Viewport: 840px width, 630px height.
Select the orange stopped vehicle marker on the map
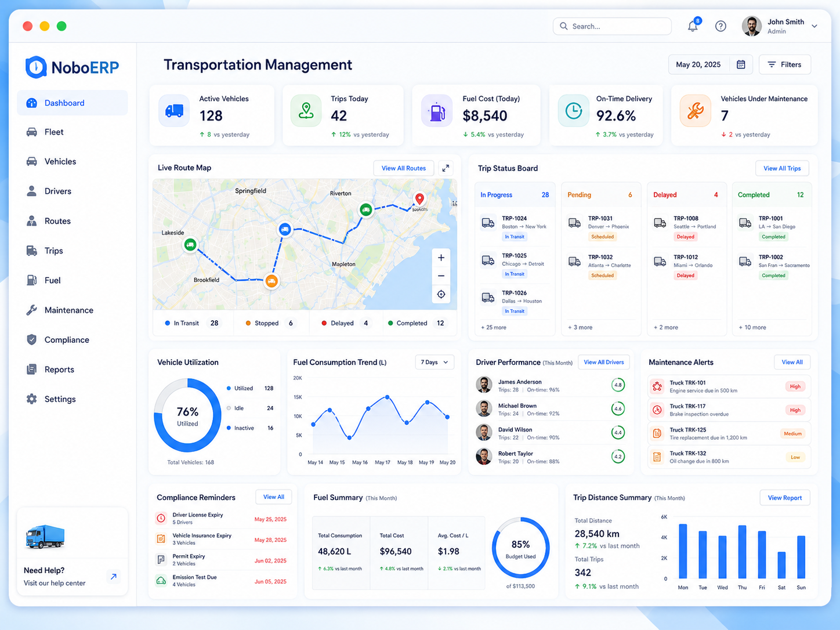click(271, 281)
